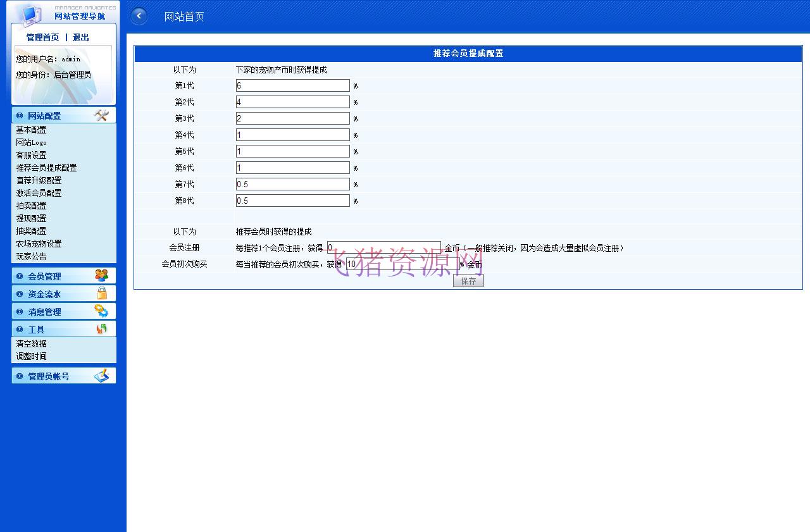Click the 第8代 percentage input field
The image size is (810, 532).
292,201
